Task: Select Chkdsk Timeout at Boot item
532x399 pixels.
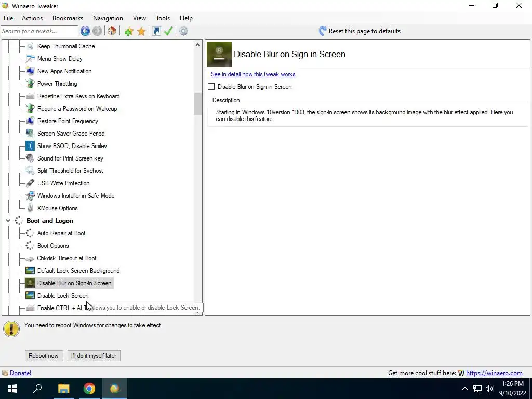Action: [66, 258]
